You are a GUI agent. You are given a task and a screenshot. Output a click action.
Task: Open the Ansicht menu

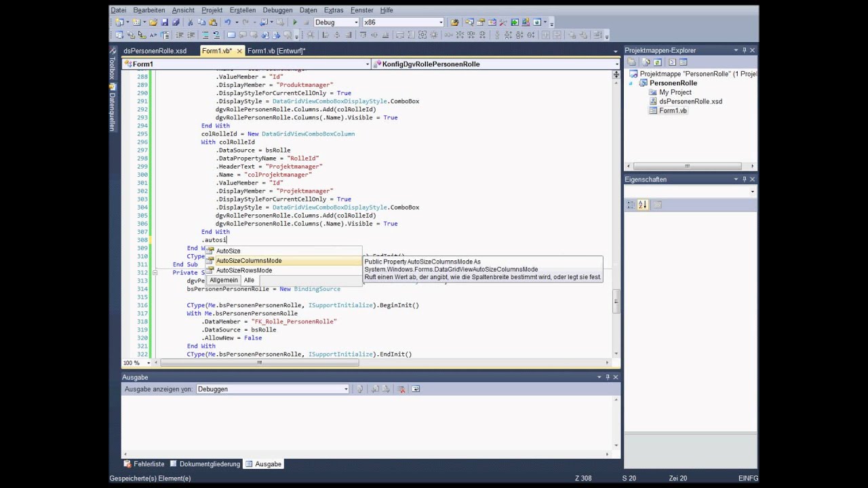click(183, 10)
